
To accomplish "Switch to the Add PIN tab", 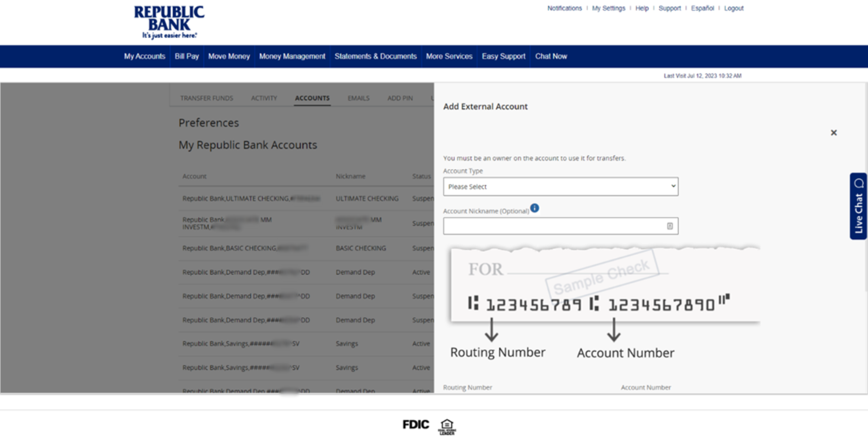I will click(400, 98).
